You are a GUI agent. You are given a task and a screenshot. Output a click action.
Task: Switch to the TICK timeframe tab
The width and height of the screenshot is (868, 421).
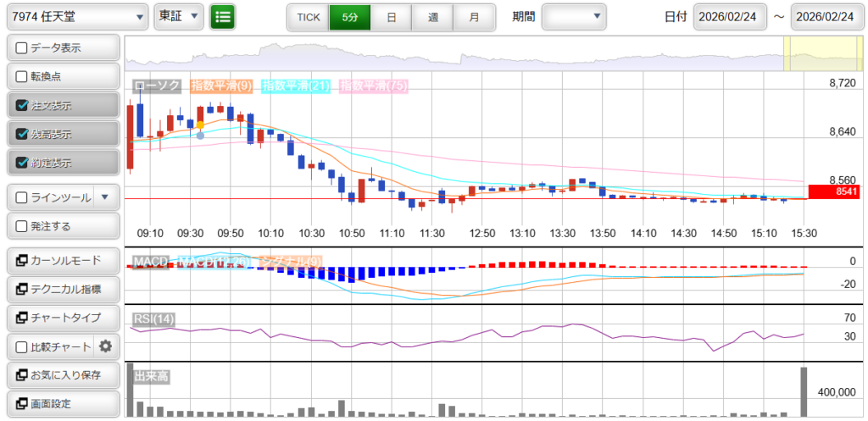point(308,17)
